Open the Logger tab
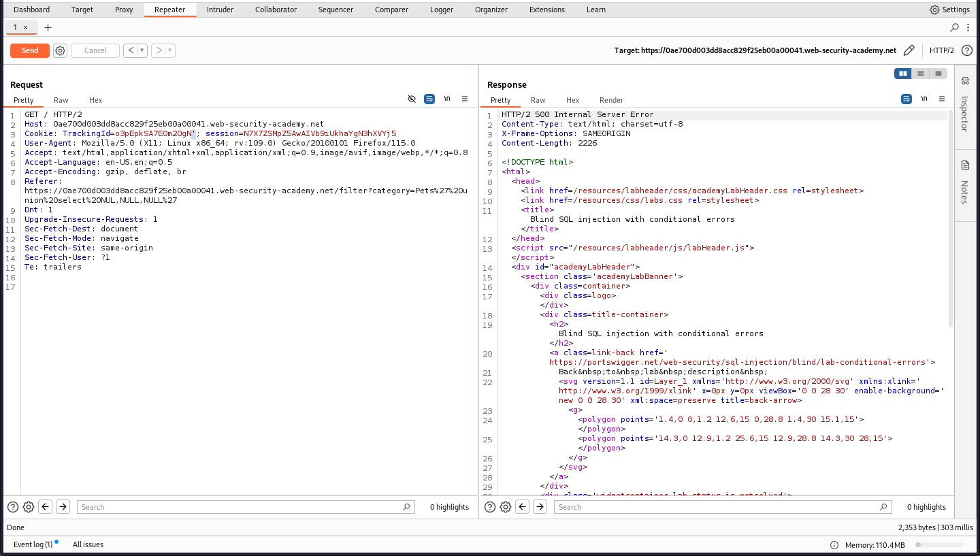This screenshot has width=980, height=556. pyautogui.click(x=442, y=10)
